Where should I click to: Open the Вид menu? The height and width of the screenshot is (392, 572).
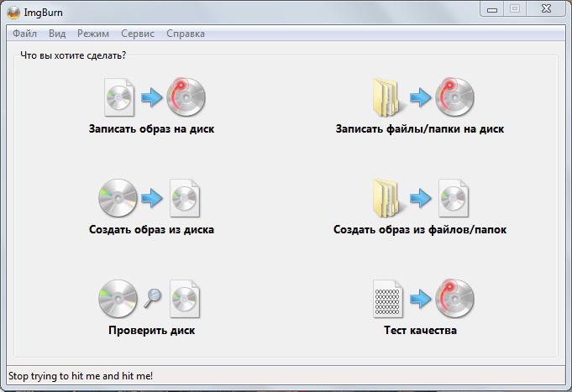point(57,34)
